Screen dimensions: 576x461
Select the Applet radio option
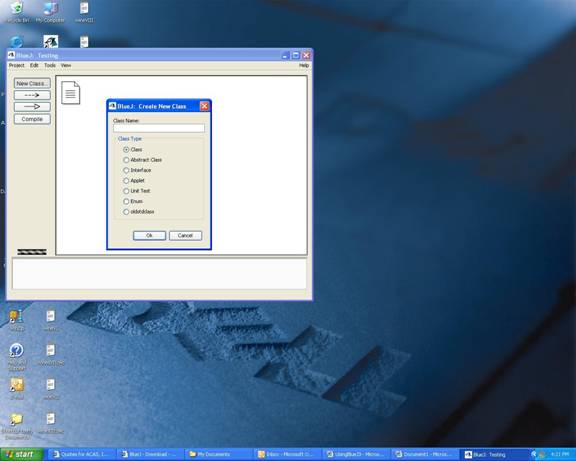(x=126, y=180)
